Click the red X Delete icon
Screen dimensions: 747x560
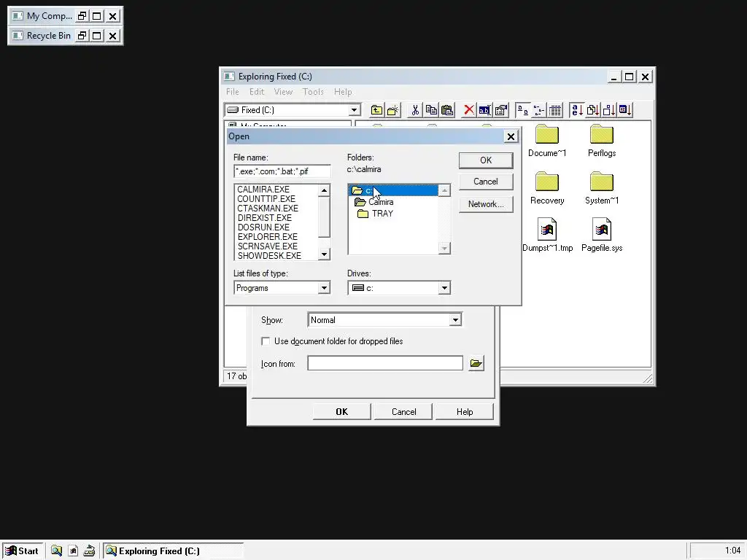[469, 111]
